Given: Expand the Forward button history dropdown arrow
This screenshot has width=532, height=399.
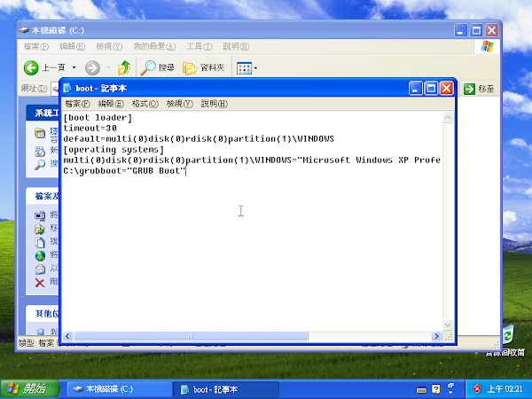Looking at the screenshot, I should (x=108, y=68).
